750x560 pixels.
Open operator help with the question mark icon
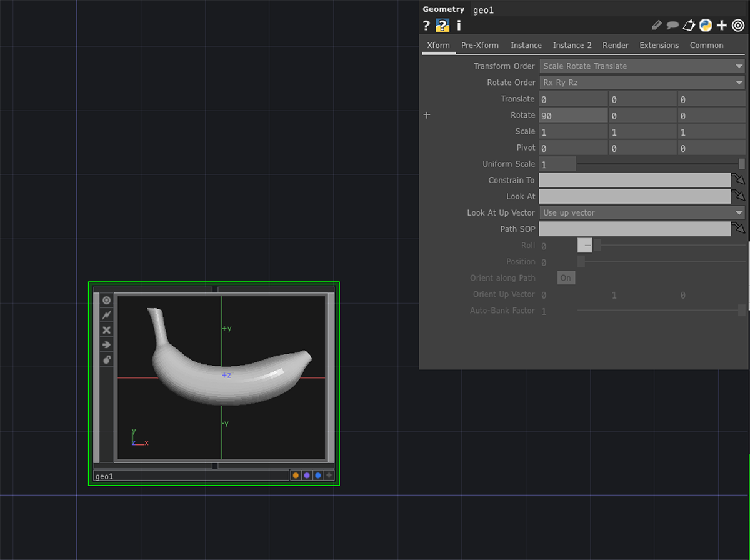426,26
